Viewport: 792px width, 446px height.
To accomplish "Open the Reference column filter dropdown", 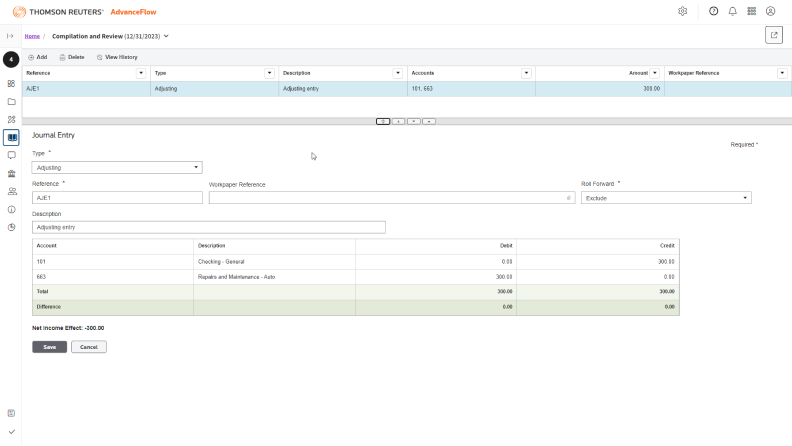I will [x=140, y=73].
